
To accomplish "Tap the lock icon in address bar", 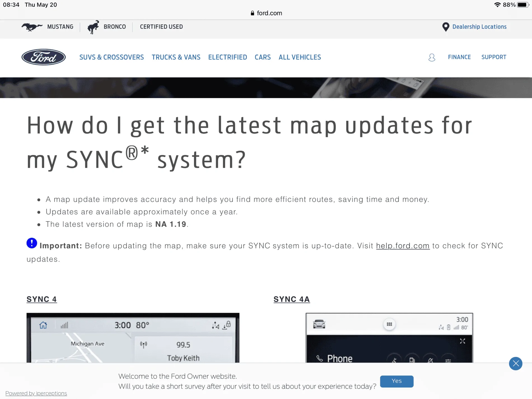I will click(252, 13).
